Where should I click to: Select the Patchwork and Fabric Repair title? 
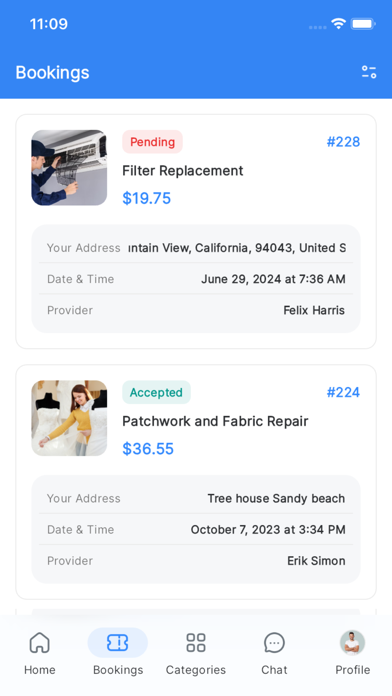(x=215, y=421)
